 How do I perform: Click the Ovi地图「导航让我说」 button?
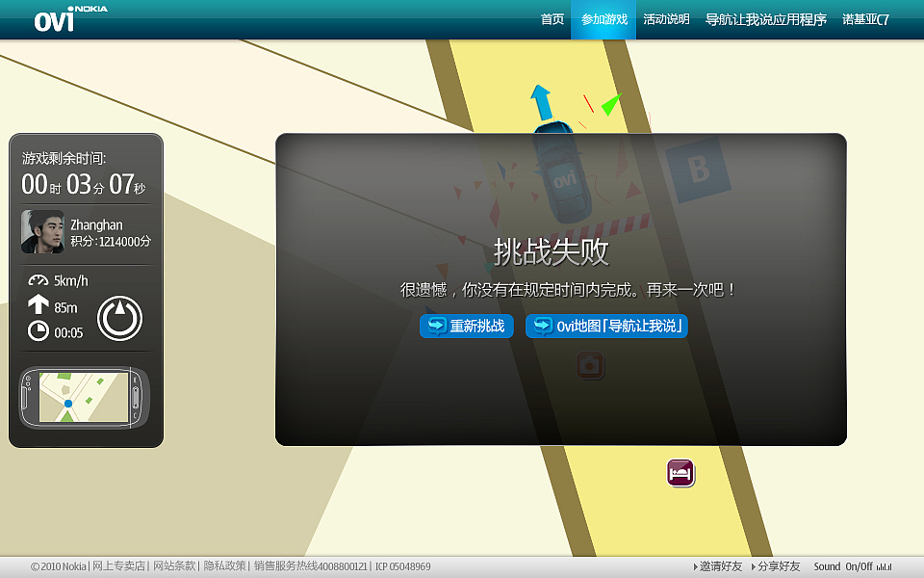607,327
